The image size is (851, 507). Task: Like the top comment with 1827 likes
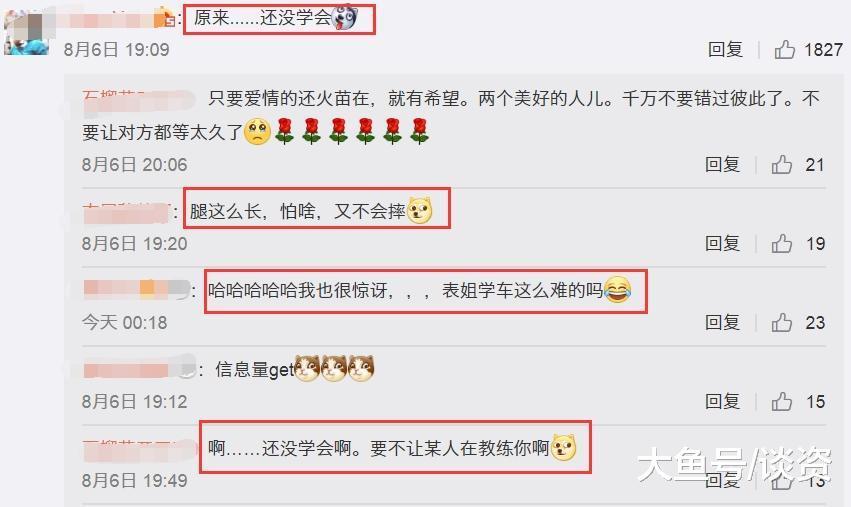pyautogui.click(x=784, y=50)
